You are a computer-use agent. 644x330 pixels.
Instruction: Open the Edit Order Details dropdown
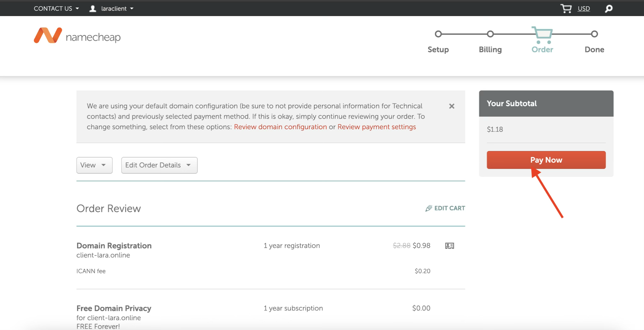159,165
